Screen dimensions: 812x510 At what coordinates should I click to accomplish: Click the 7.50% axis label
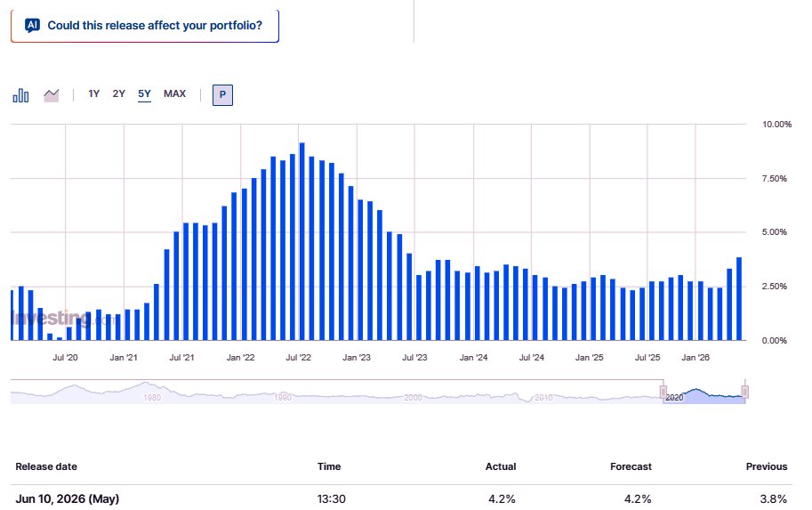pyautogui.click(x=774, y=178)
